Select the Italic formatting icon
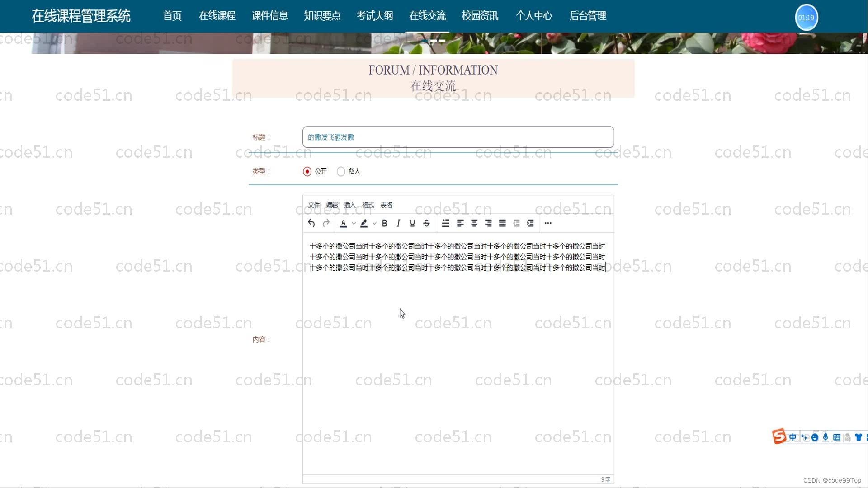The image size is (868, 488). click(398, 223)
